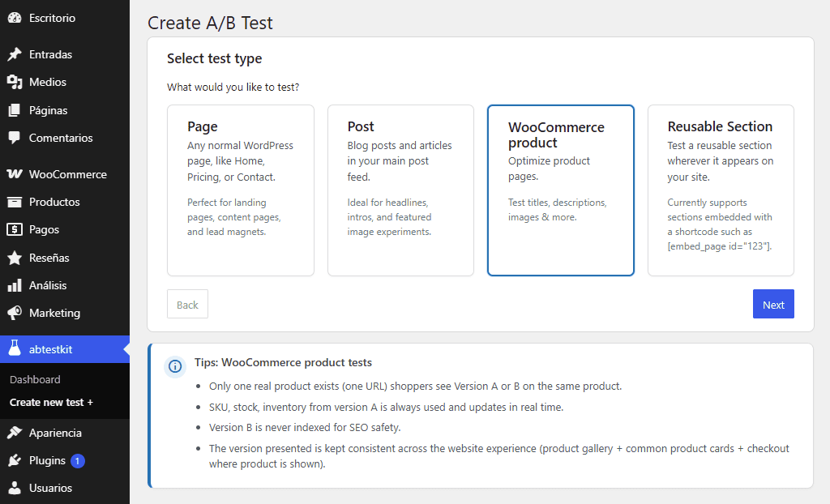Click the Escritorio dashboard icon

tap(15, 18)
